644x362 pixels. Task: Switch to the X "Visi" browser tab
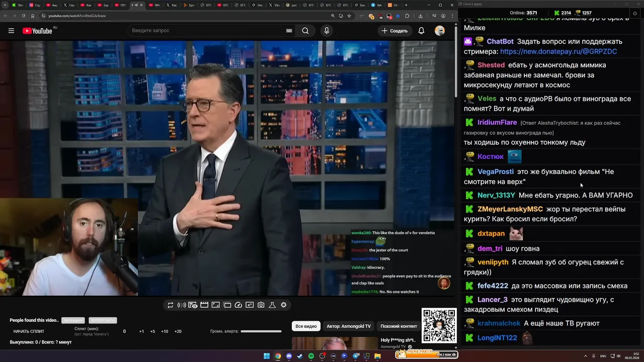(x=274, y=5)
